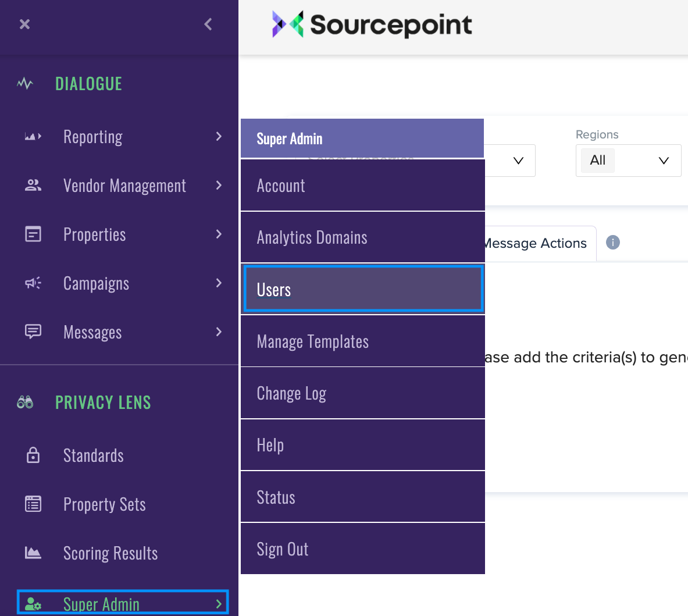Click the Scoring Results area chart icon
688x616 pixels.
(33, 553)
